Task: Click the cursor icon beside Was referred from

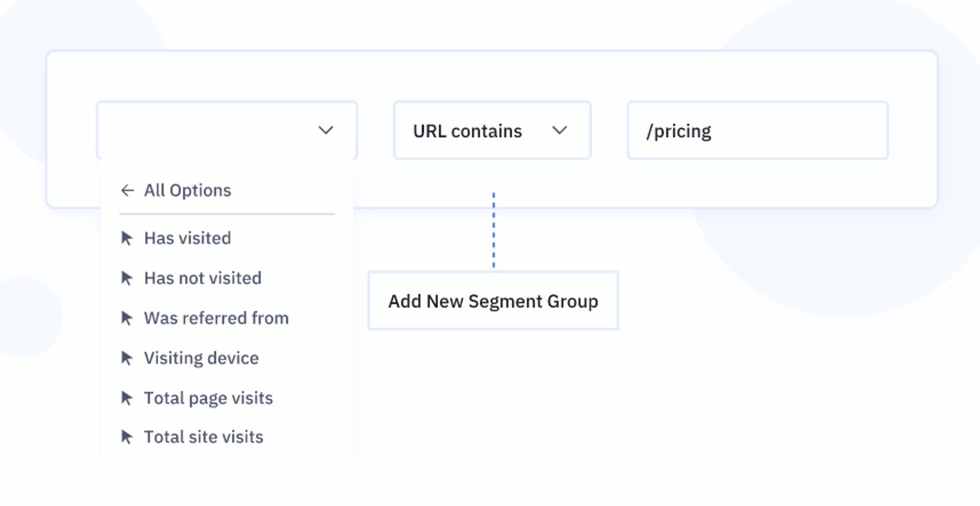Action: click(x=126, y=318)
